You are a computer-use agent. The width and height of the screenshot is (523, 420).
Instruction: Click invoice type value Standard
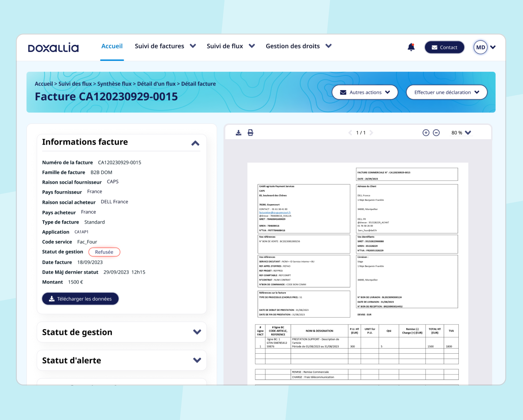pyautogui.click(x=94, y=222)
